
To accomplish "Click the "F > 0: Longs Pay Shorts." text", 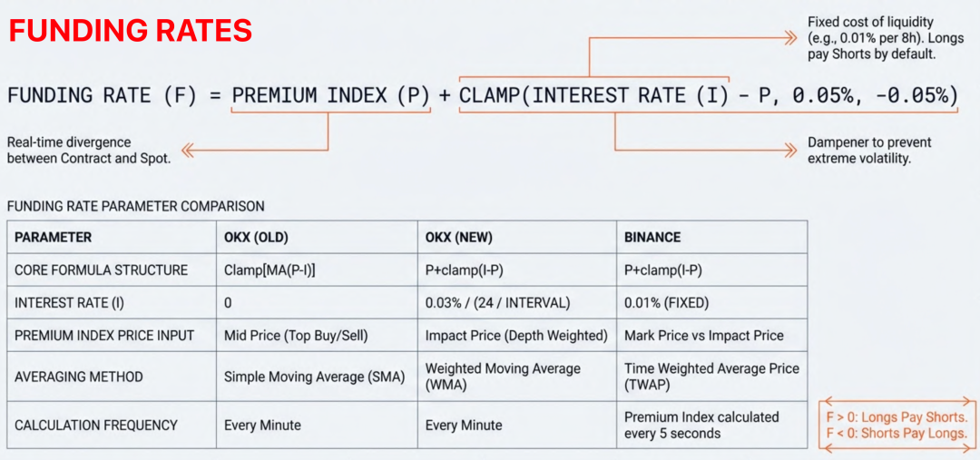I will coord(897,417).
